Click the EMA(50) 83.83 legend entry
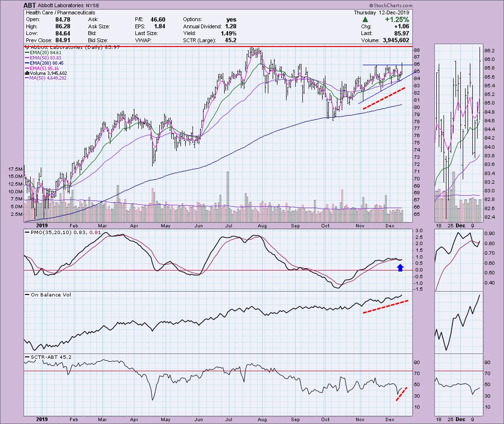504x424 pixels. tap(43, 58)
